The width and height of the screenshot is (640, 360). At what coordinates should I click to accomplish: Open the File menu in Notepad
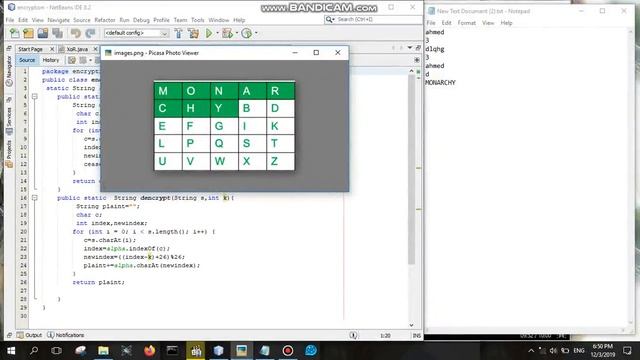coord(431,23)
